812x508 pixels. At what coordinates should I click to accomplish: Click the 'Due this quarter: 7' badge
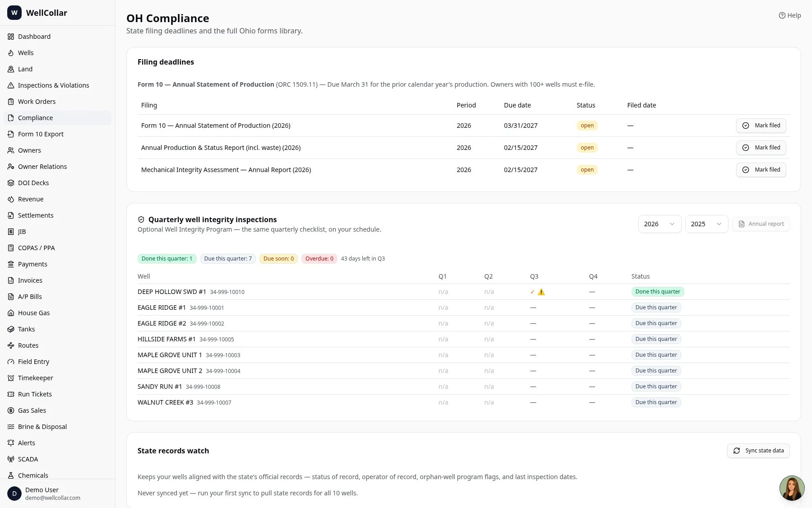(x=228, y=259)
